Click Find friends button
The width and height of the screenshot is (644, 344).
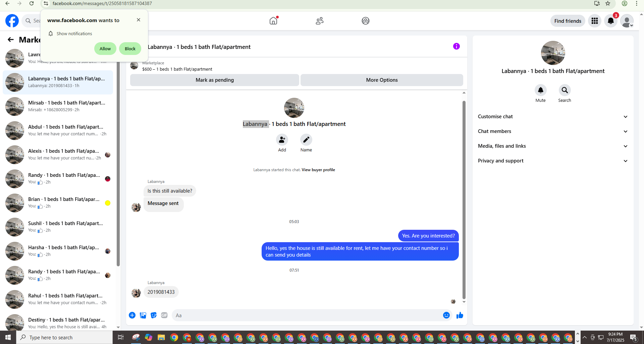pyautogui.click(x=568, y=21)
